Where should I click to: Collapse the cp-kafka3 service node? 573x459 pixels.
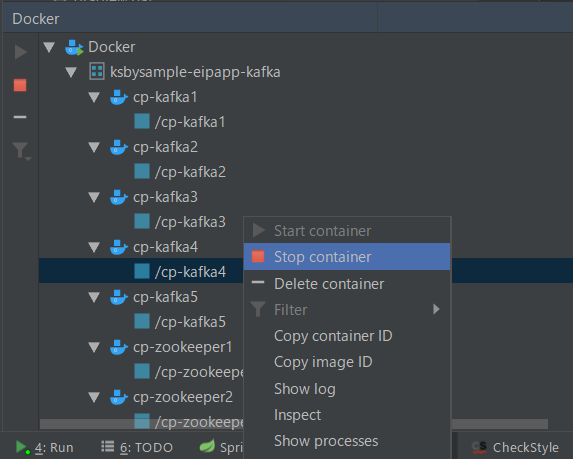(x=94, y=197)
